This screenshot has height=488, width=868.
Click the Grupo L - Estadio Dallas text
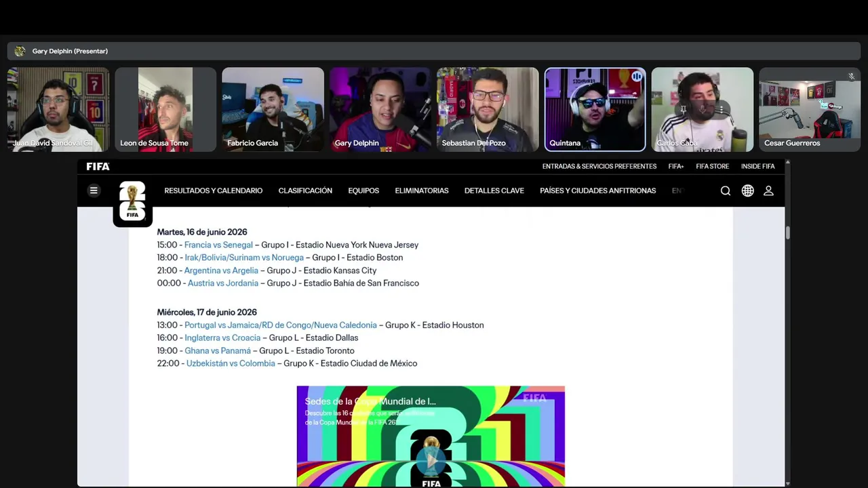(x=313, y=338)
